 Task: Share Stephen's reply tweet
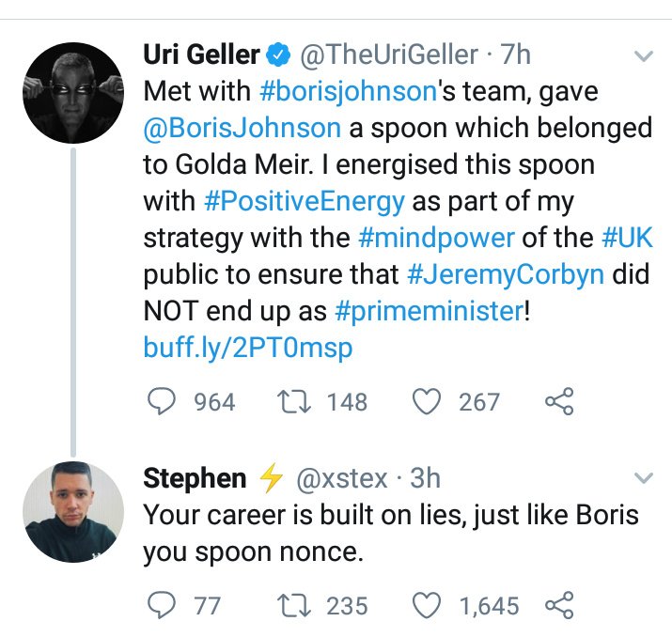point(558,605)
